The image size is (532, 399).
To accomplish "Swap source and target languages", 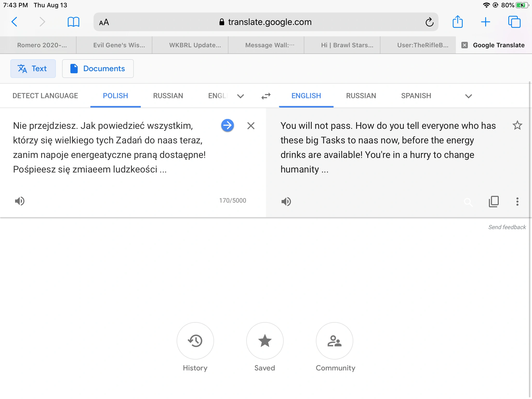I will coord(266,96).
